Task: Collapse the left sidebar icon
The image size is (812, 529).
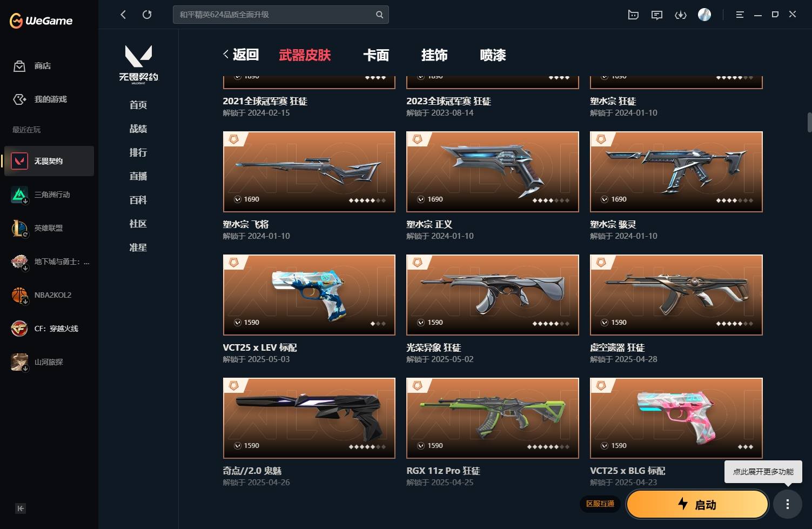Action: [x=21, y=508]
